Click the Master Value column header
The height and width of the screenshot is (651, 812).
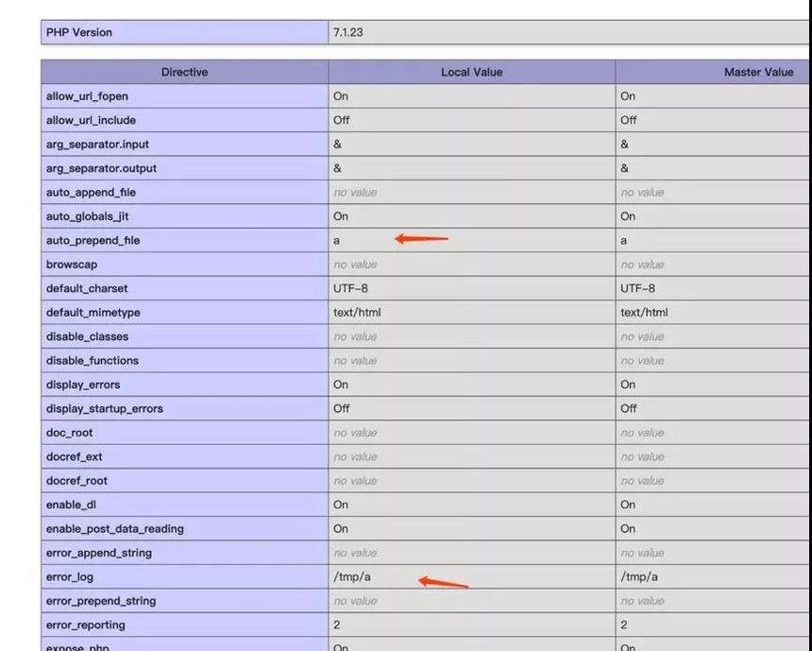[x=758, y=72]
